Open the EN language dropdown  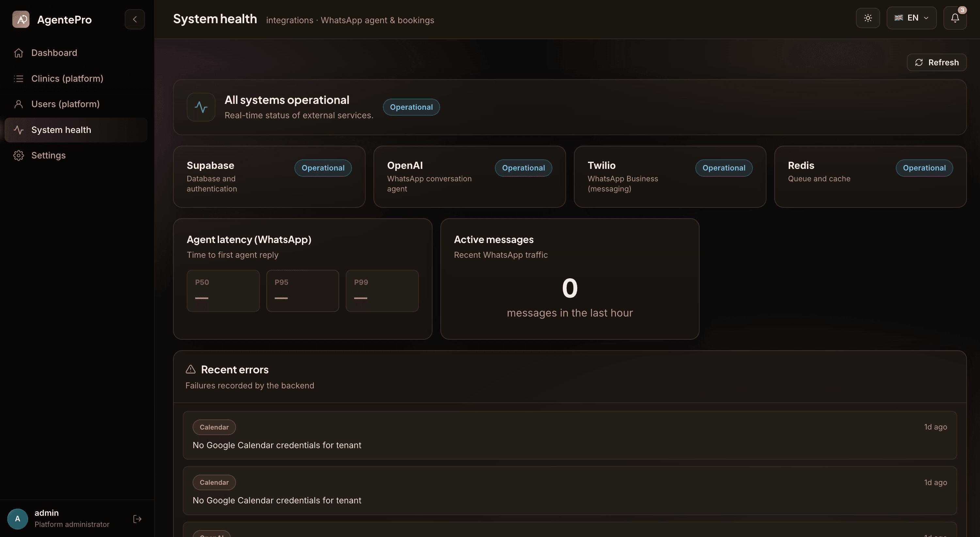911,18
